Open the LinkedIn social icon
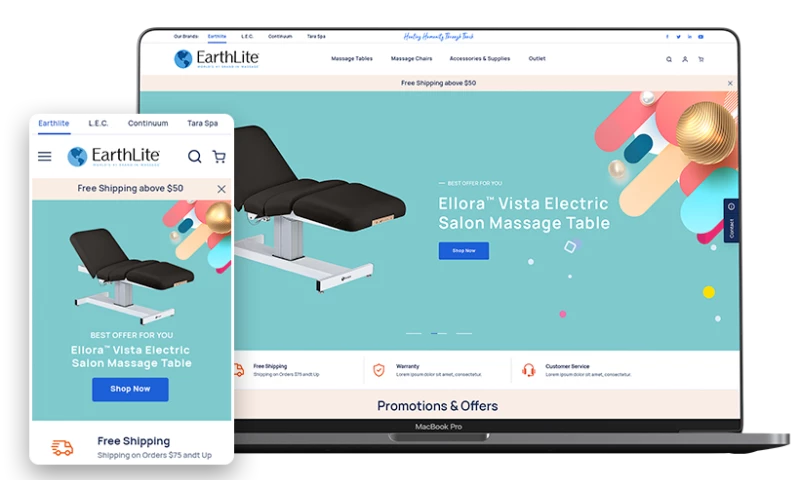 (689, 37)
